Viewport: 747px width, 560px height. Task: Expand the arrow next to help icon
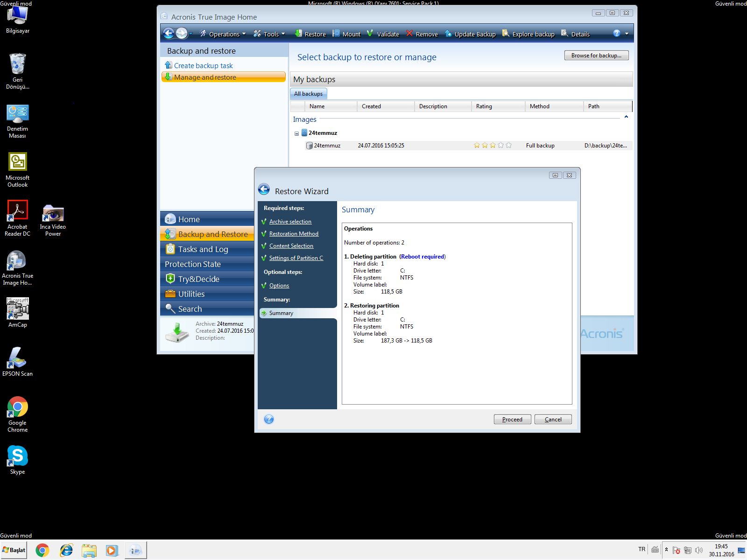coord(627,34)
